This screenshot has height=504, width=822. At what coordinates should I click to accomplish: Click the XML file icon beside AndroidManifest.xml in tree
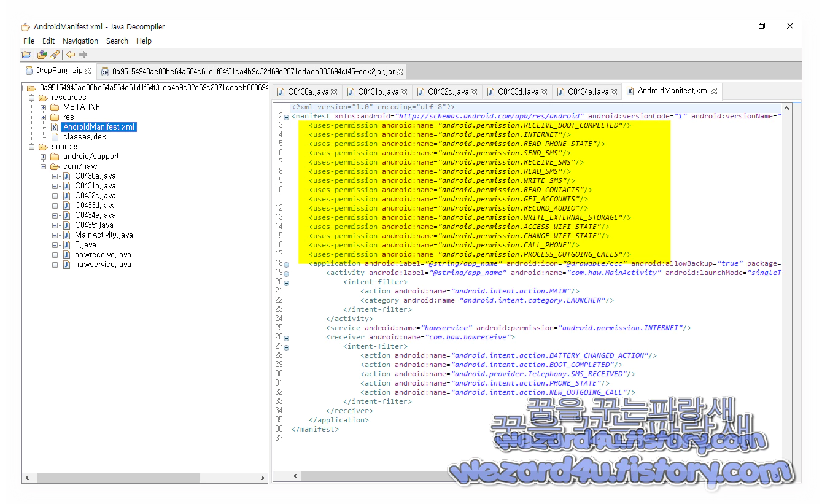pos(54,127)
